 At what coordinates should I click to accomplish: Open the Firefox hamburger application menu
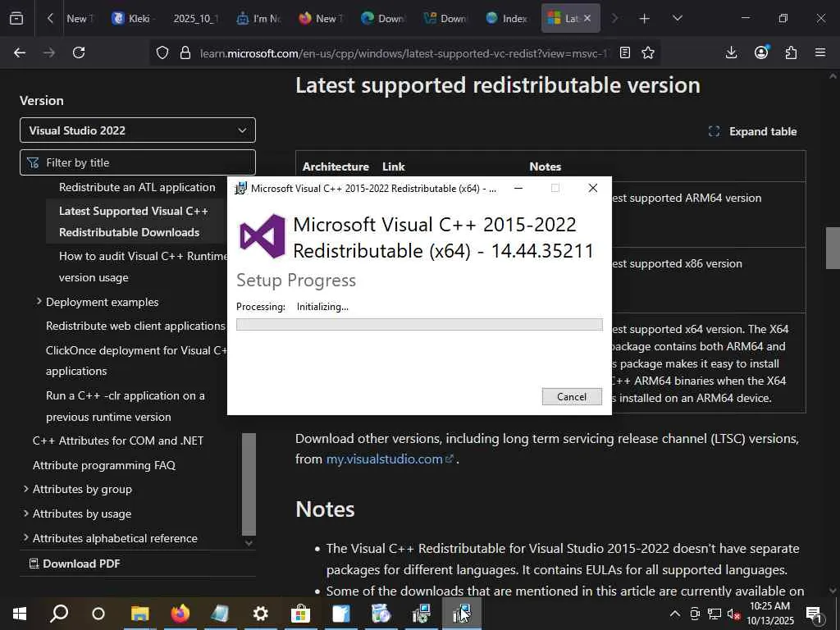click(820, 52)
